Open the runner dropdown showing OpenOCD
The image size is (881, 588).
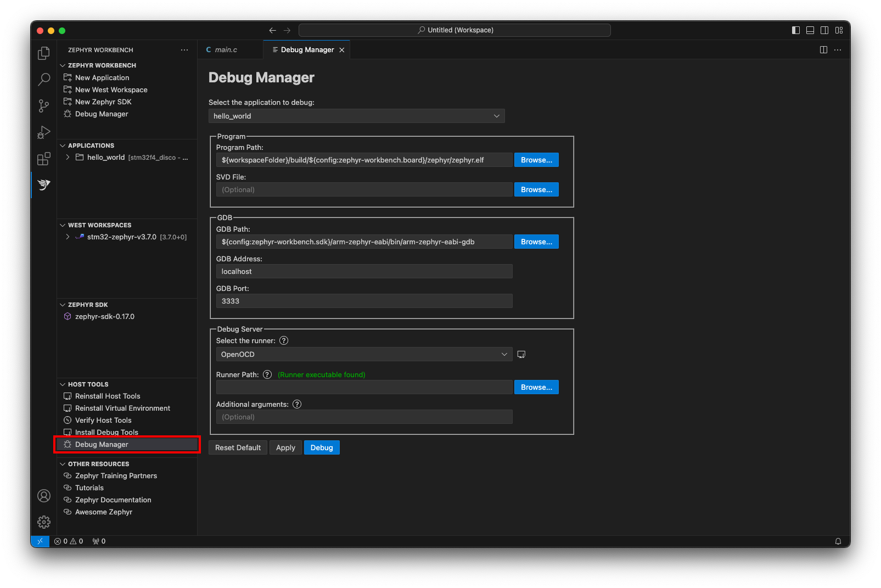363,354
